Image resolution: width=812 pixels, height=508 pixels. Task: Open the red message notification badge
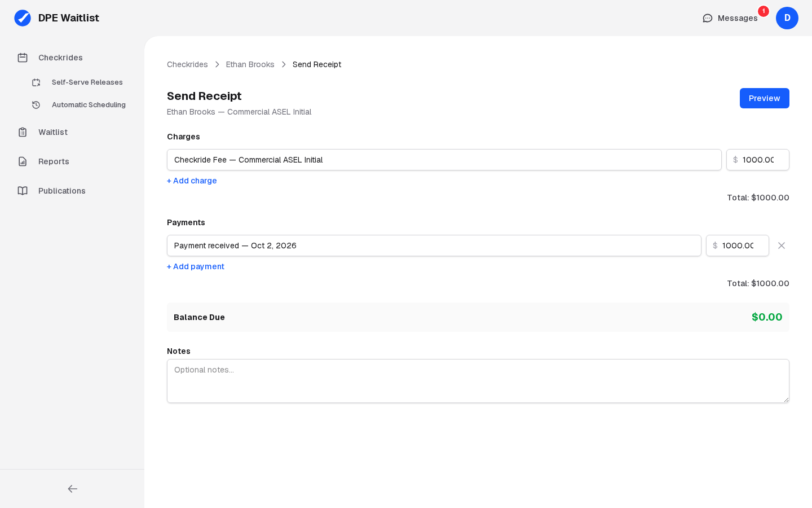coord(764,11)
